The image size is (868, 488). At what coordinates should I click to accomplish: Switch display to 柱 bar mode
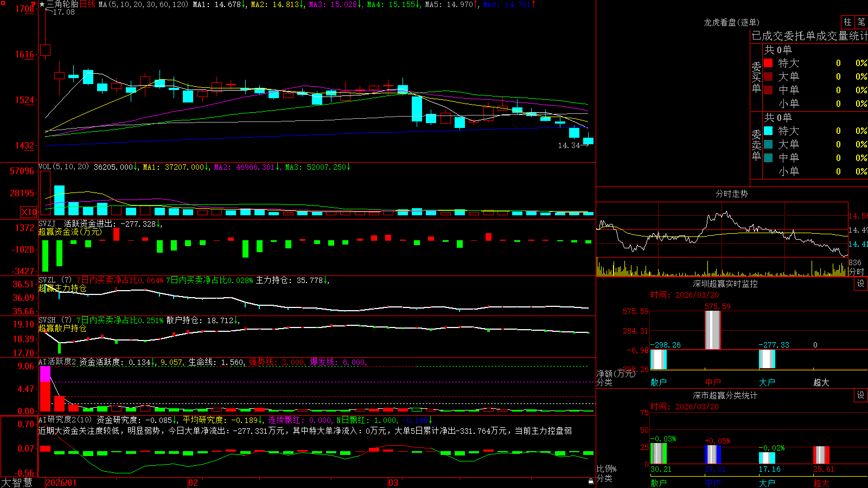[847, 22]
